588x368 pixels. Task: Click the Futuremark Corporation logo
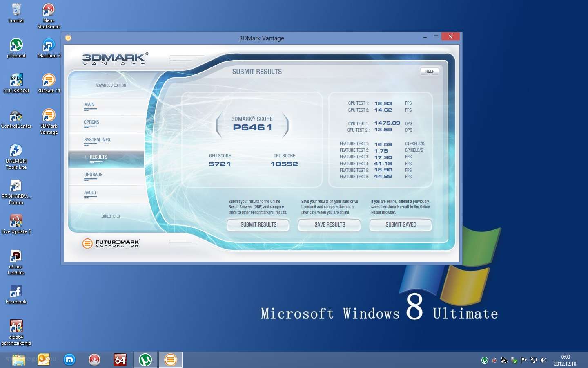[x=111, y=243]
